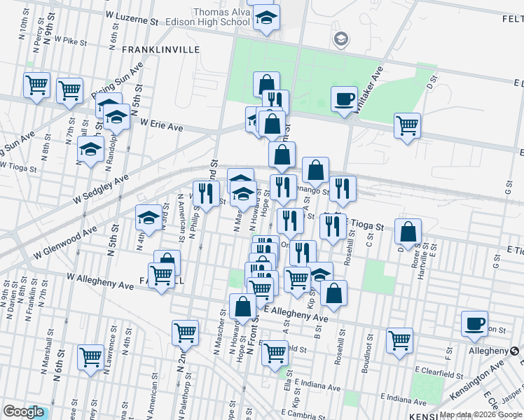Select the W Glenwood Ave street label

pos(65,243)
